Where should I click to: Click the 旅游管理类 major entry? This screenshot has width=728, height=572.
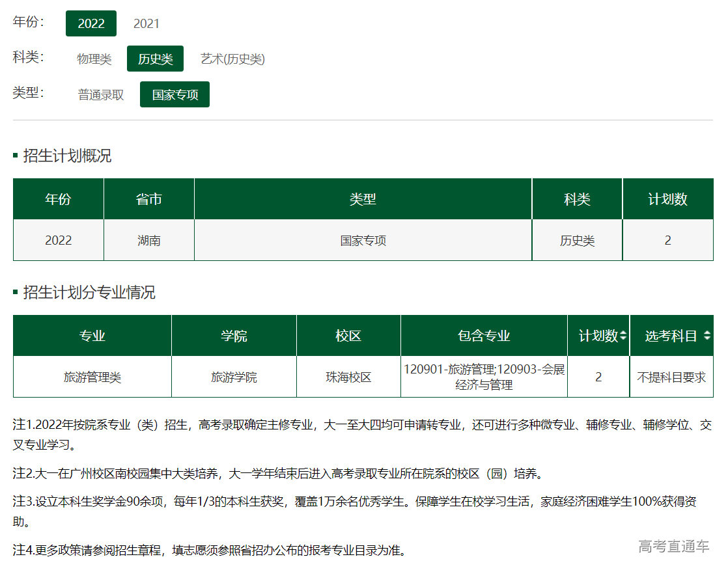91,377
